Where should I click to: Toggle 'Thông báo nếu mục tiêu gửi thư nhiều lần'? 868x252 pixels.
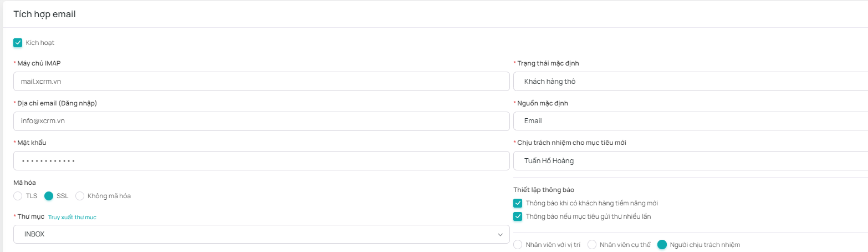tap(518, 216)
